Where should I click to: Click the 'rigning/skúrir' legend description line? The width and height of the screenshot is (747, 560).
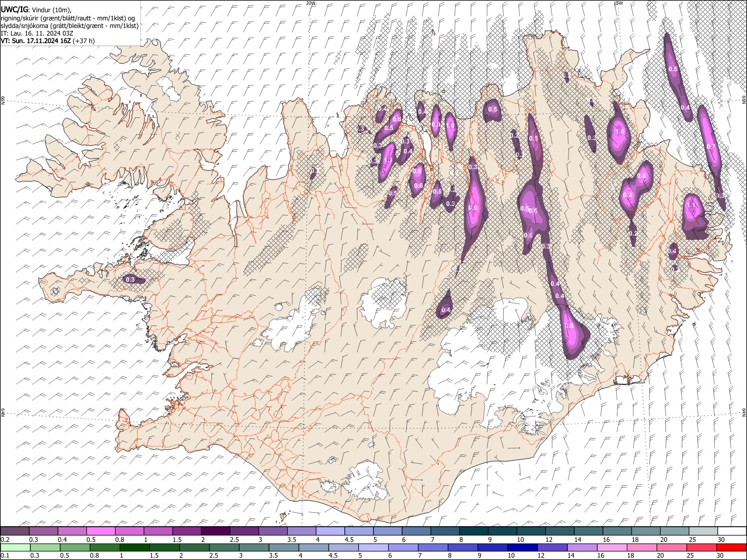[68, 18]
